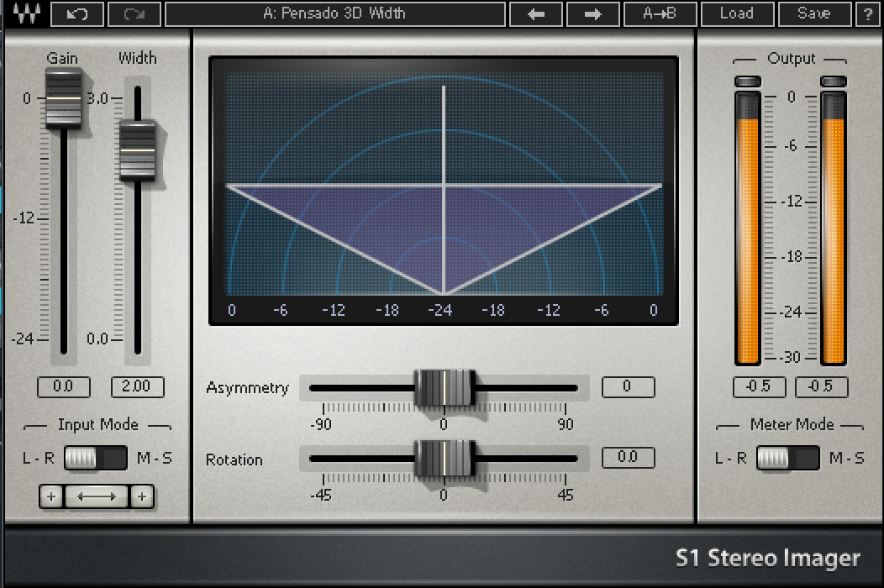Click the right channel output meter
The image size is (884, 588).
tap(834, 228)
